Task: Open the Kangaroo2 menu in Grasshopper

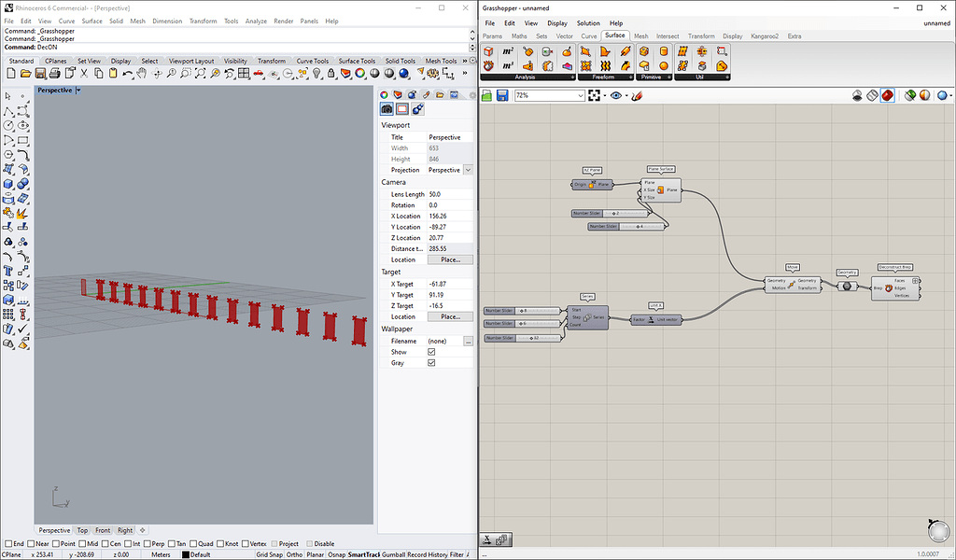Action: pyautogui.click(x=766, y=35)
